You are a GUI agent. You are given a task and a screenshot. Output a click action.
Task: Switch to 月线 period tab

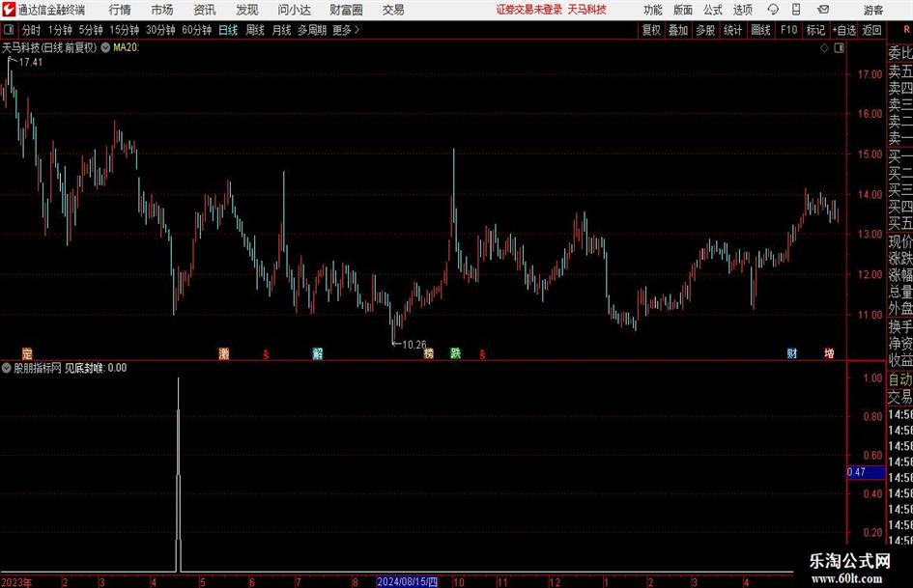(282, 30)
